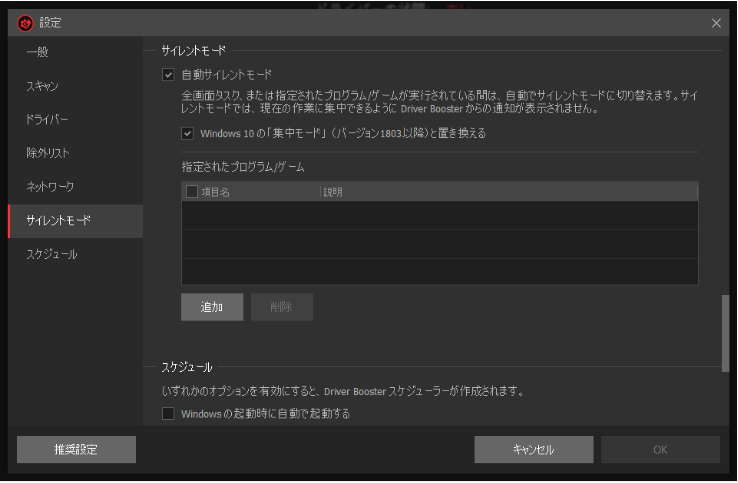Open the ネットワーク settings section
The width and height of the screenshot is (738, 483).
[x=75, y=187]
